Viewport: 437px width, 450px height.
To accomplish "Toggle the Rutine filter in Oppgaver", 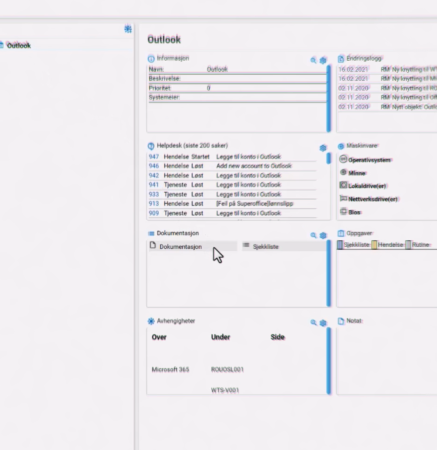I will (418, 245).
